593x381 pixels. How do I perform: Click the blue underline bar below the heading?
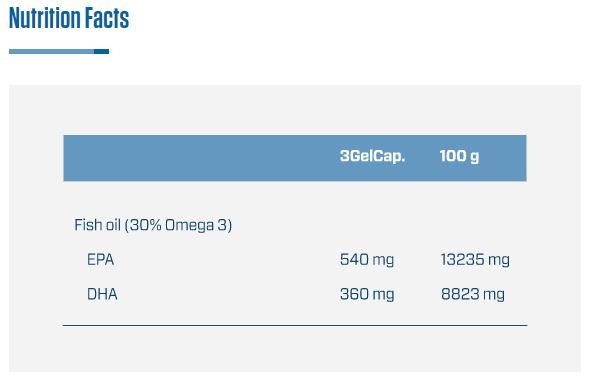[59, 51]
